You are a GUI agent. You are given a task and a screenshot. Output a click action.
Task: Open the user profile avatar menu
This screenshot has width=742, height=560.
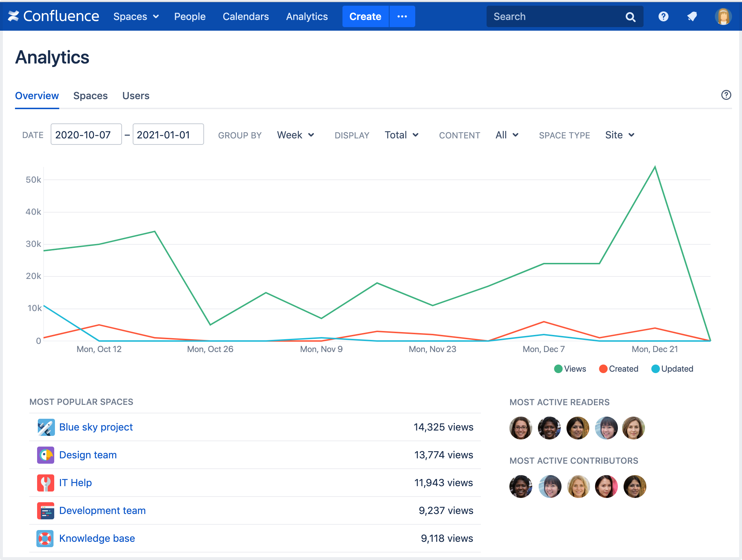pos(723,16)
